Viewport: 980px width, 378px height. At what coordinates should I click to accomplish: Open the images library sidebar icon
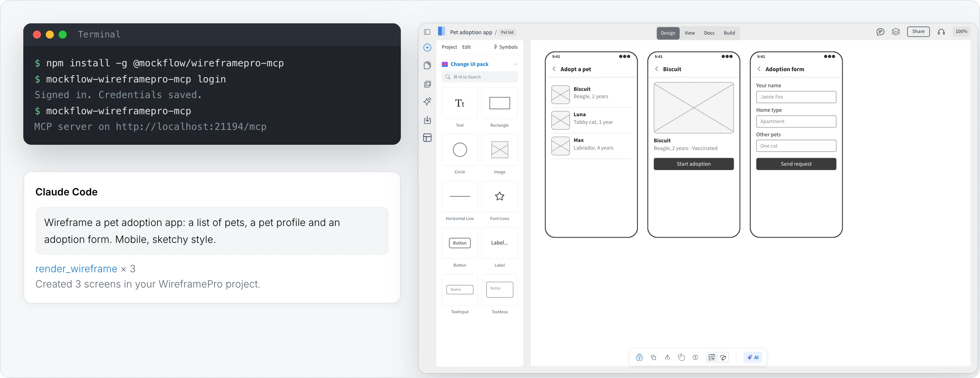click(427, 84)
